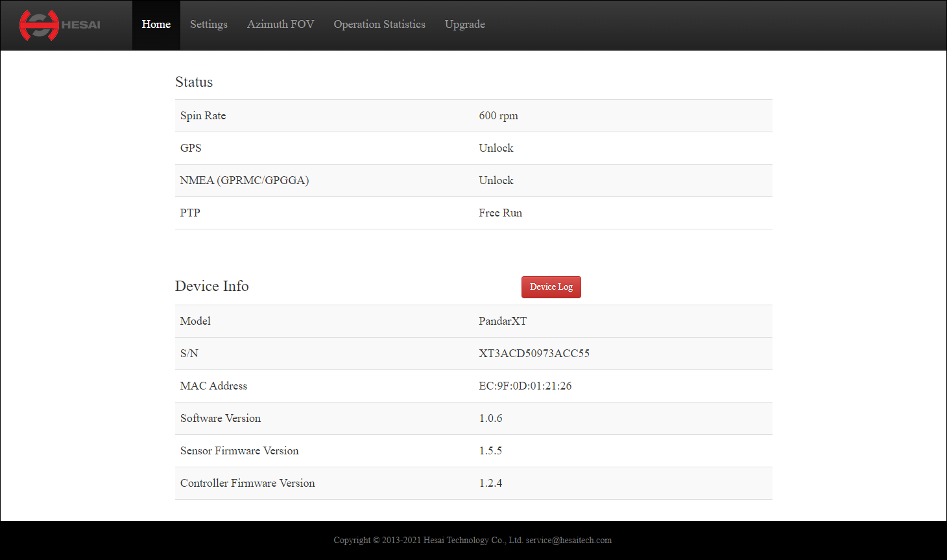
Task: Open the Azimuth FOV page
Action: (280, 25)
